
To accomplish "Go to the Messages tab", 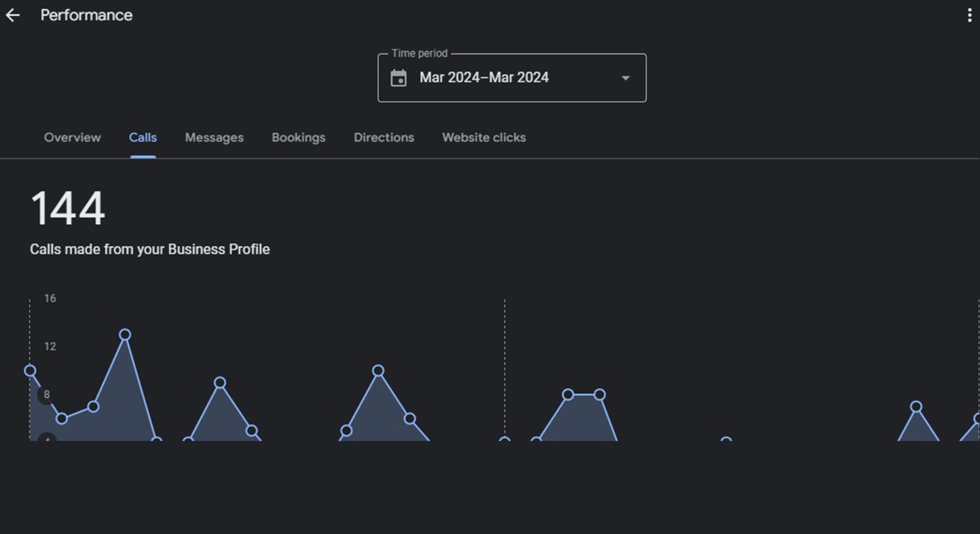I will 214,138.
